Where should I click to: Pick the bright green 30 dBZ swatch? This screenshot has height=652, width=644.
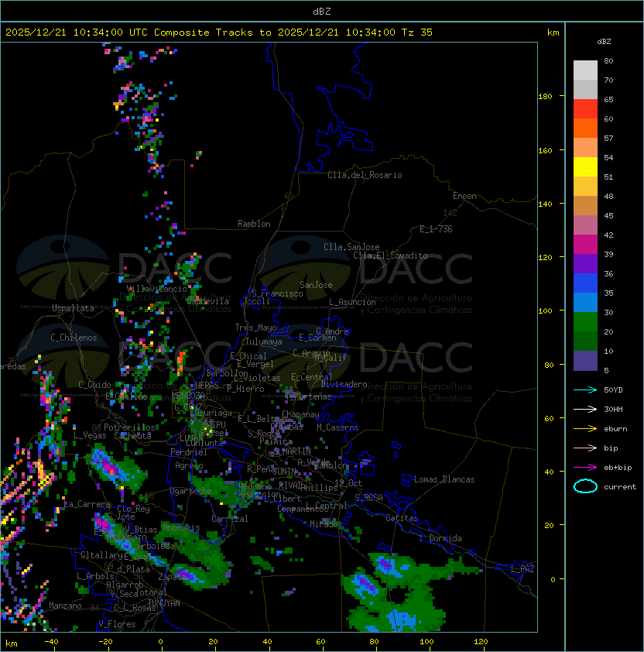(585, 322)
